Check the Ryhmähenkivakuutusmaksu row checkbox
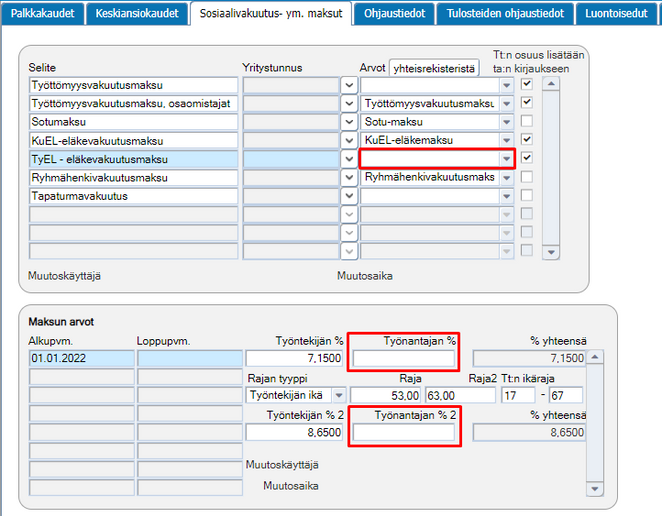Viewport: 662px width, 516px height. pyautogui.click(x=526, y=177)
